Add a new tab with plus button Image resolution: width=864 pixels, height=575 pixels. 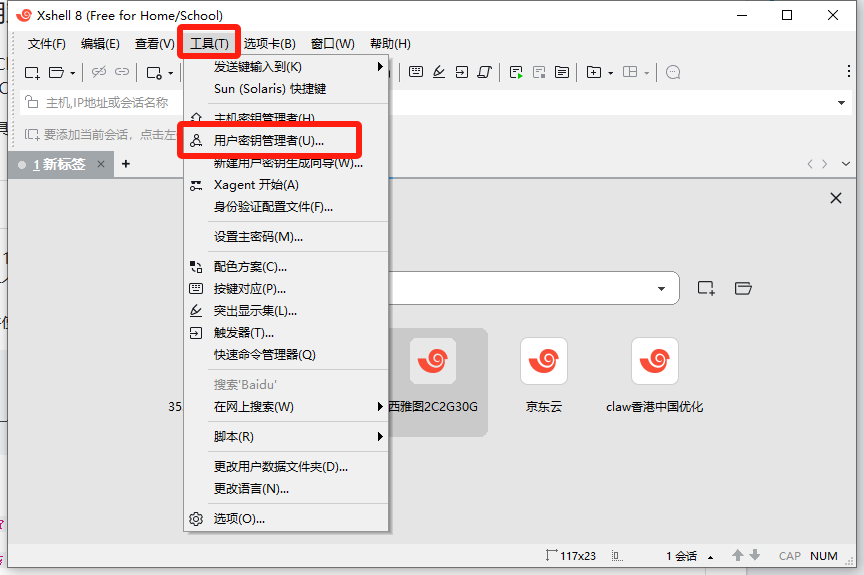click(126, 164)
